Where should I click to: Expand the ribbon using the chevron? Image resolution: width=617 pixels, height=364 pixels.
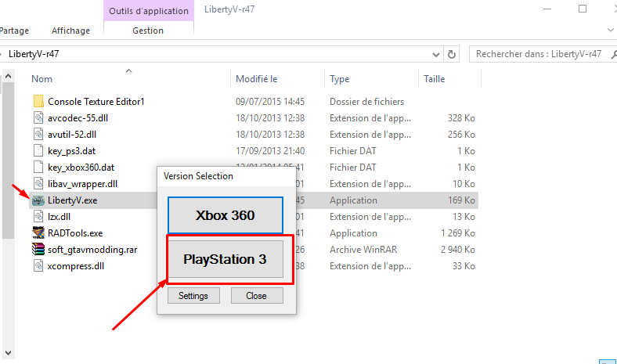click(610, 30)
